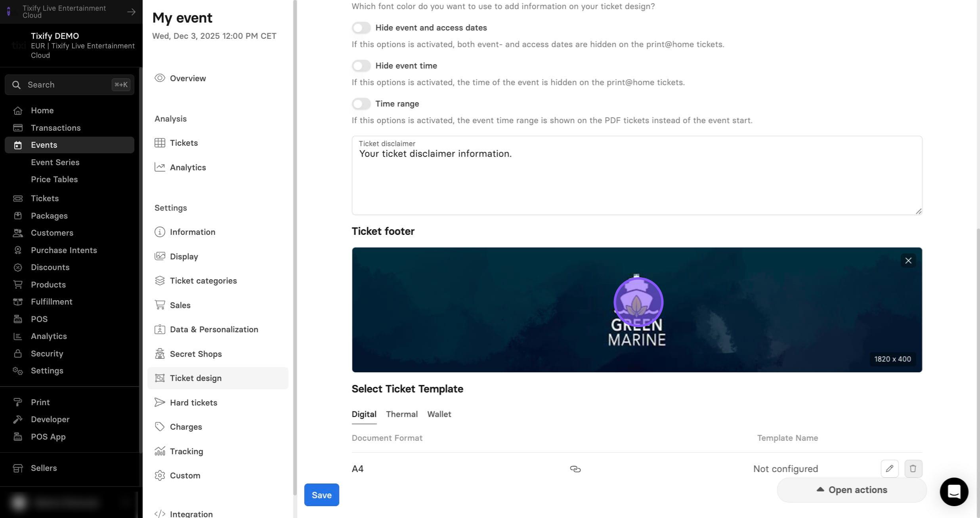This screenshot has width=980, height=518.
Task: Switch to the Thermal template tab
Action: click(x=401, y=414)
